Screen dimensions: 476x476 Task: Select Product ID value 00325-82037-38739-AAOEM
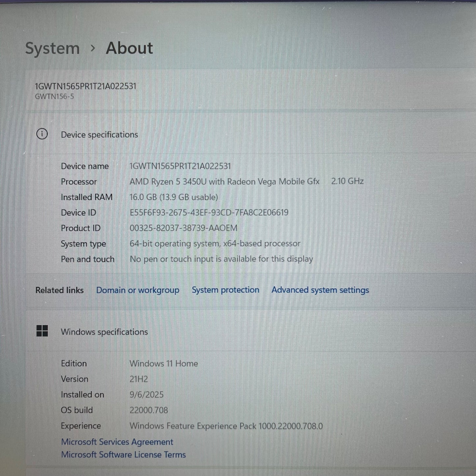tap(183, 228)
